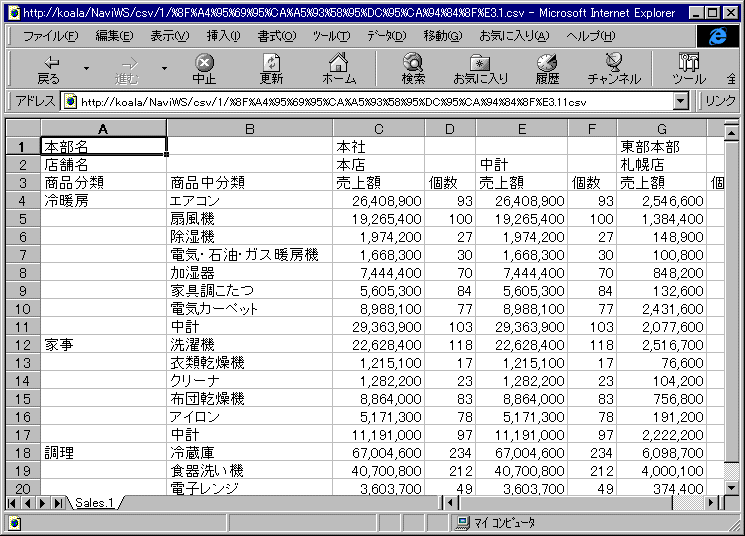Image resolution: width=745 pixels, height=536 pixels.
Task: Click cell containing 電気カーペット
Action: tap(249, 309)
